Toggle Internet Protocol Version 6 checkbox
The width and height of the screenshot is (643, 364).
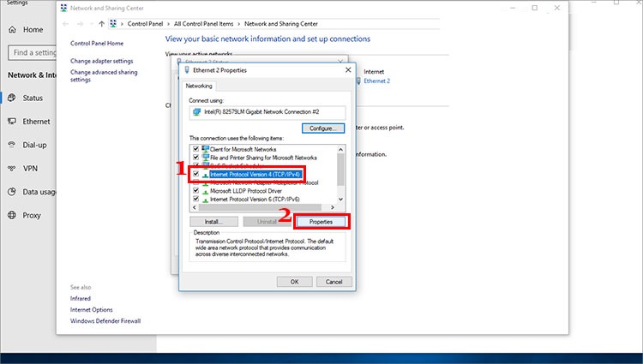click(x=196, y=199)
